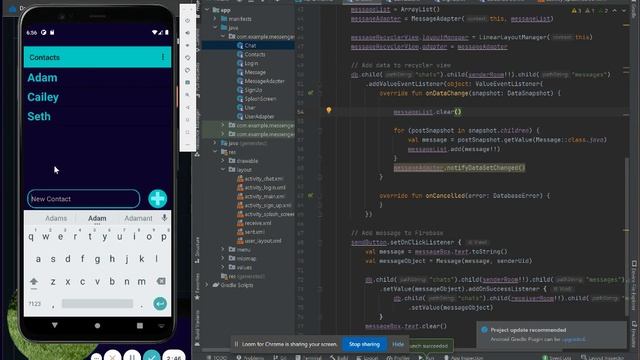Open the Structure side tool window
640x360 pixels.
[x=197, y=249]
